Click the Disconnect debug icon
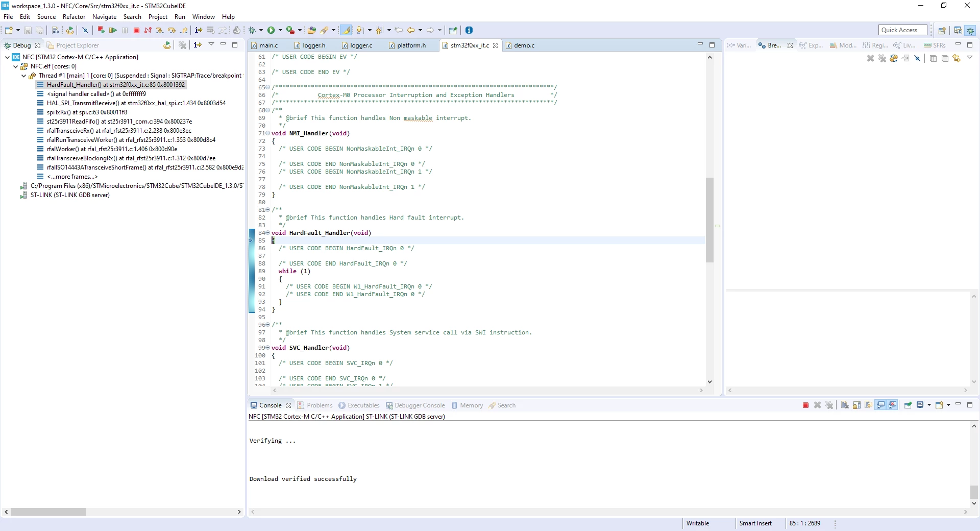The height and width of the screenshot is (531, 980). [148, 30]
